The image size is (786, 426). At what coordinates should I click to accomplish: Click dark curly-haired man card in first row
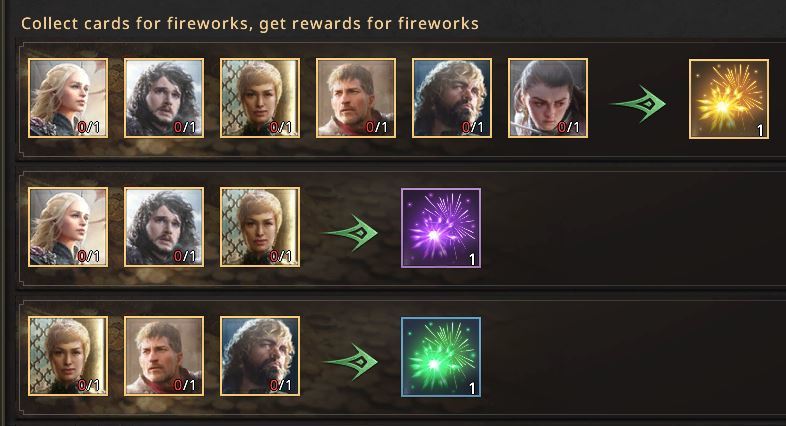click(164, 98)
